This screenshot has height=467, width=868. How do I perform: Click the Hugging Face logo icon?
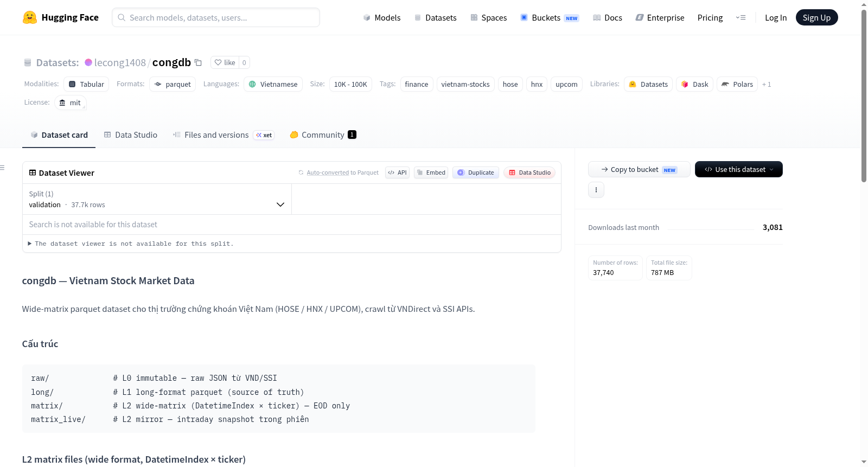pos(30,17)
